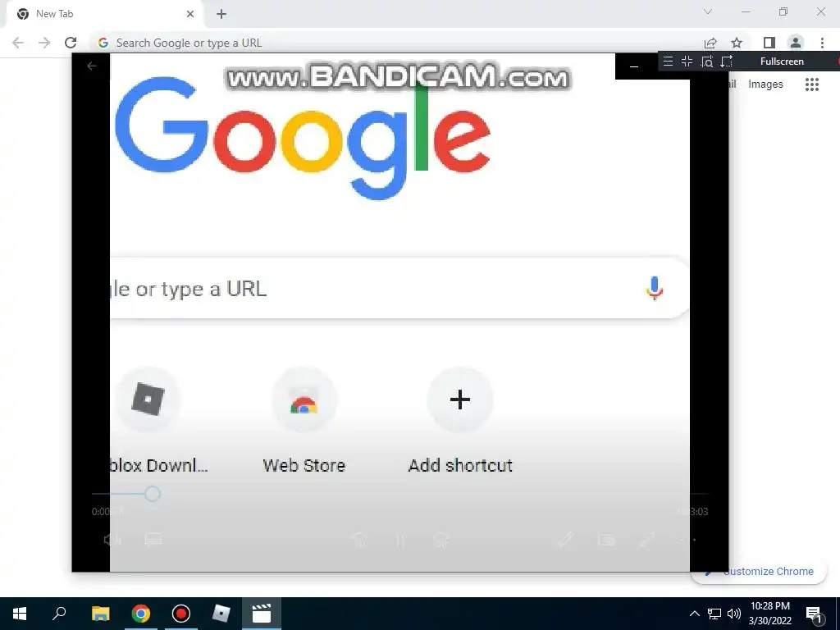Image resolution: width=840 pixels, height=630 pixels.
Task: Select the Bandicam find window magnifier icon
Action: tap(706, 62)
